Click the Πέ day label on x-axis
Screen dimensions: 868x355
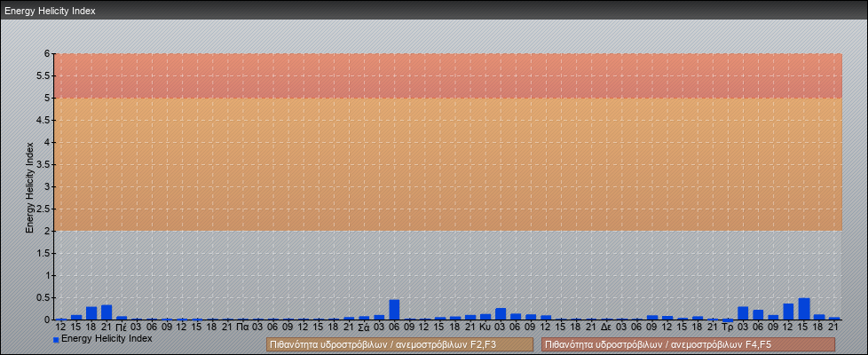point(122,327)
